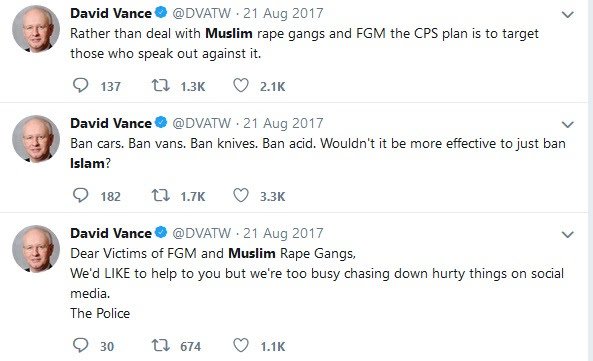Image resolution: width=593 pixels, height=361 pixels.
Task: Like the tweet with 2.1K likes
Action: click(241, 85)
